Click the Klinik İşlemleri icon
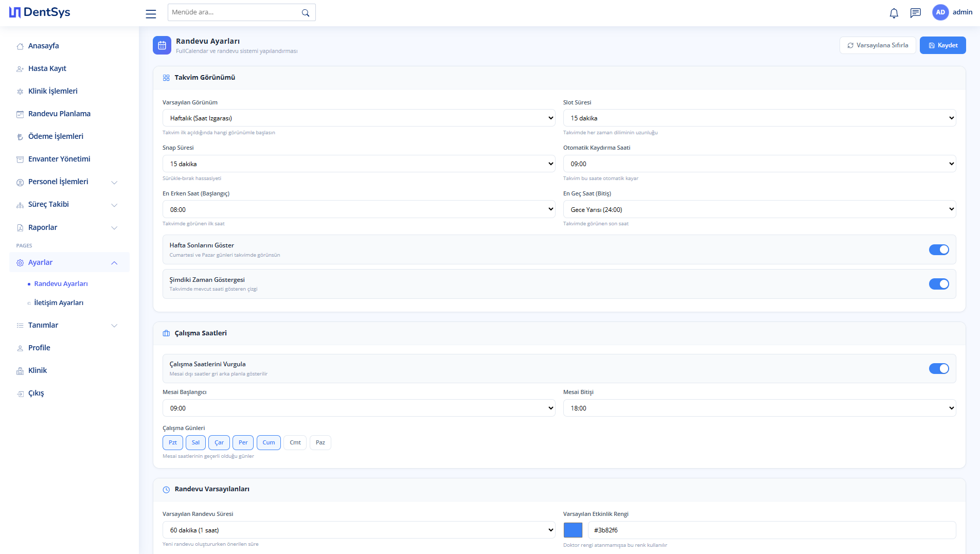Image resolution: width=980 pixels, height=554 pixels. [20, 92]
